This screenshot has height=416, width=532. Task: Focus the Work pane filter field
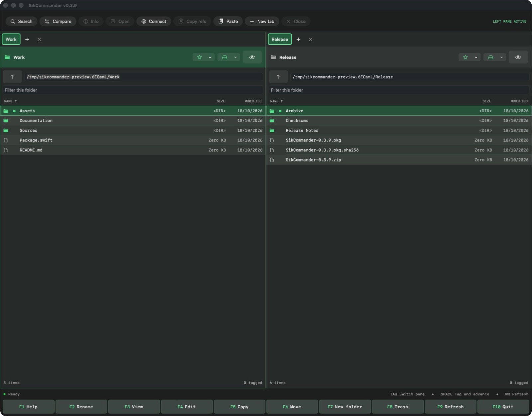[133, 90]
